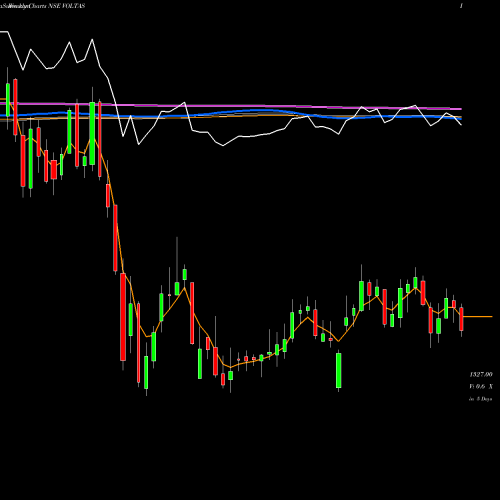The width and height of the screenshot is (500, 500).
Task: Click the volume 'V: 0.6 X' label
Action: (x=481, y=387)
